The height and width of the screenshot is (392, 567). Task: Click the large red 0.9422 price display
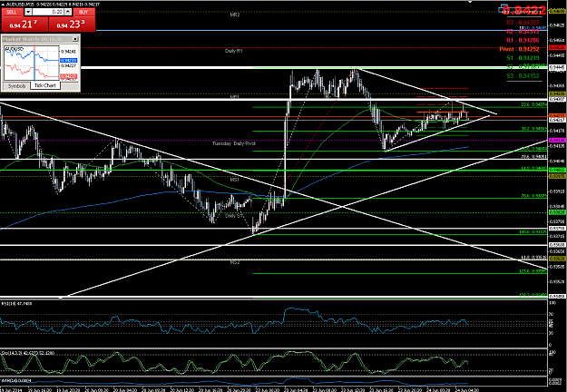point(524,10)
